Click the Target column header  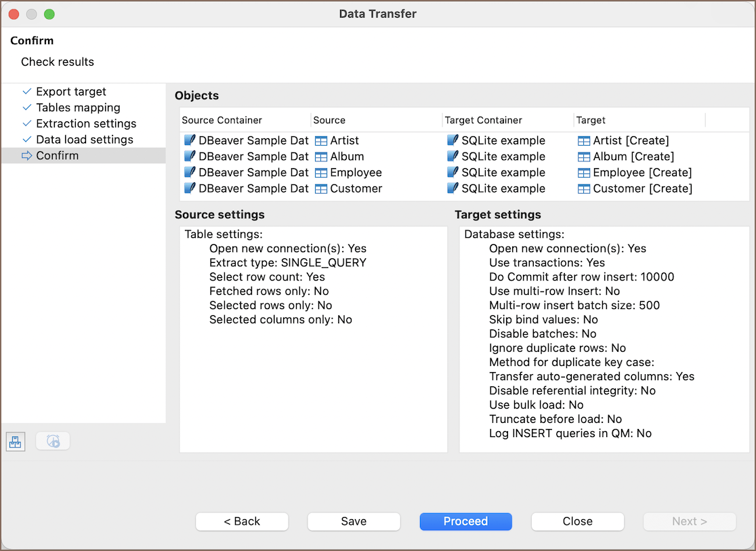pos(591,120)
